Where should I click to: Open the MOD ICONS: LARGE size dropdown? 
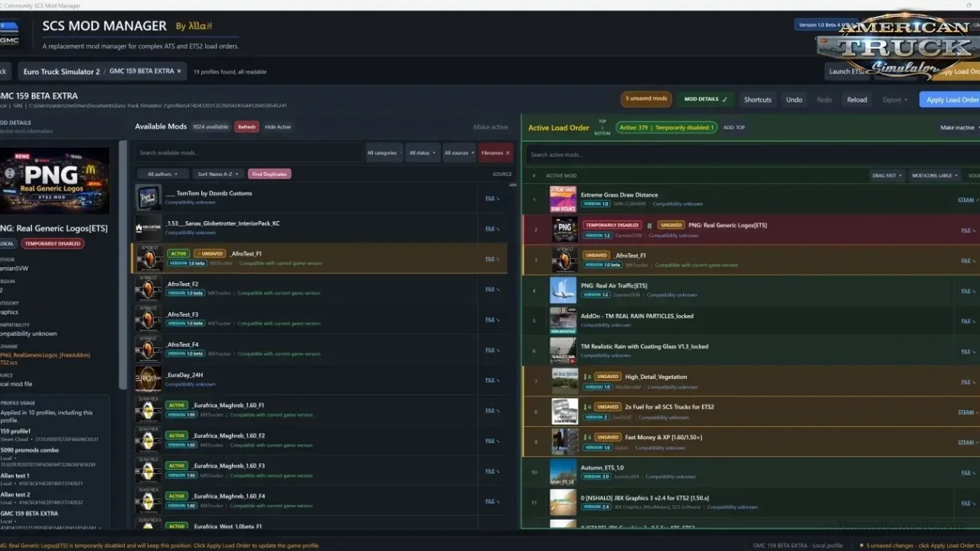click(934, 176)
